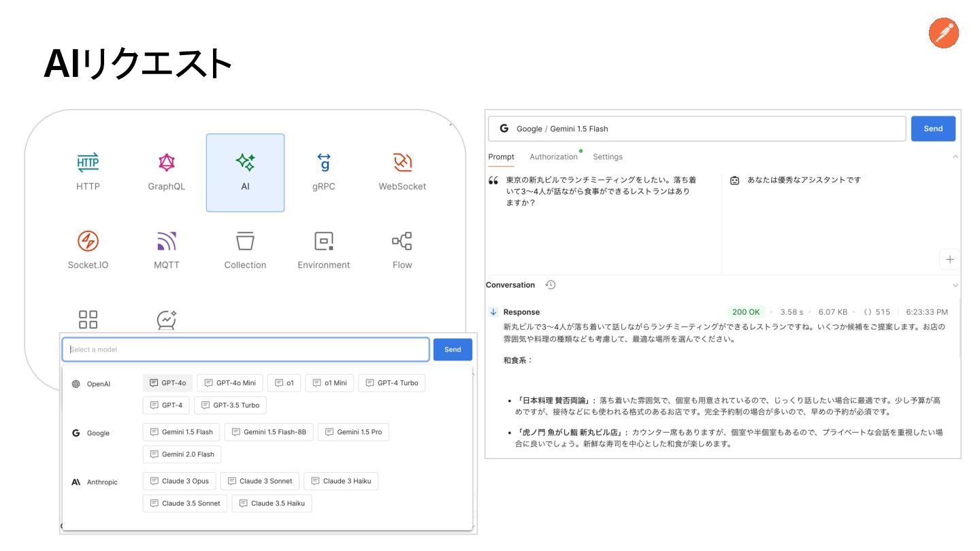Open the Authorization tab

click(553, 156)
